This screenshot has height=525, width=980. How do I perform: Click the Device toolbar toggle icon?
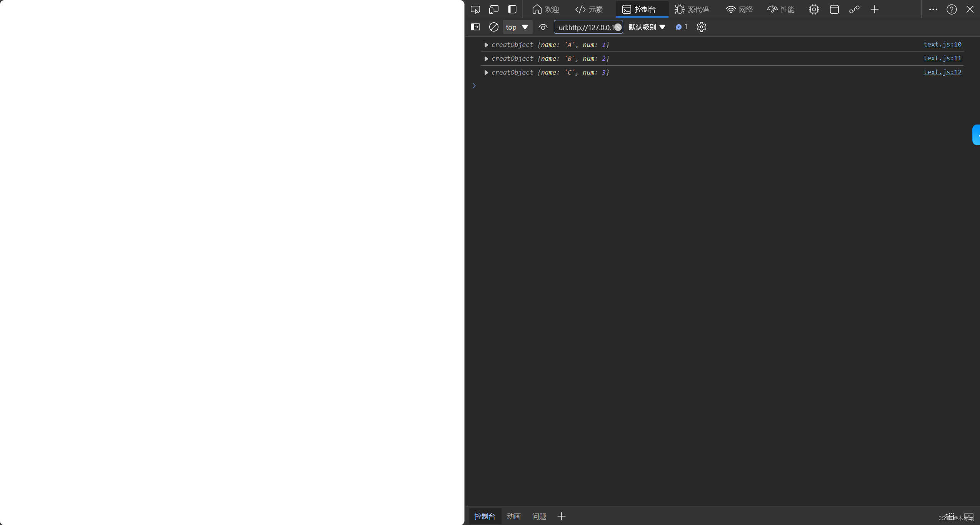[x=493, y=9]
